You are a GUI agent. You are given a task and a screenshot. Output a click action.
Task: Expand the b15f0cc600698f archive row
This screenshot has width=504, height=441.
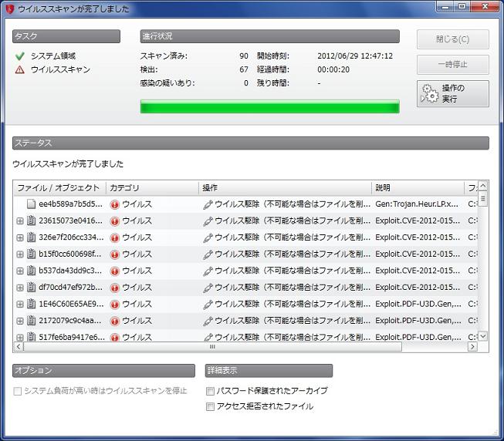[20, 254]
